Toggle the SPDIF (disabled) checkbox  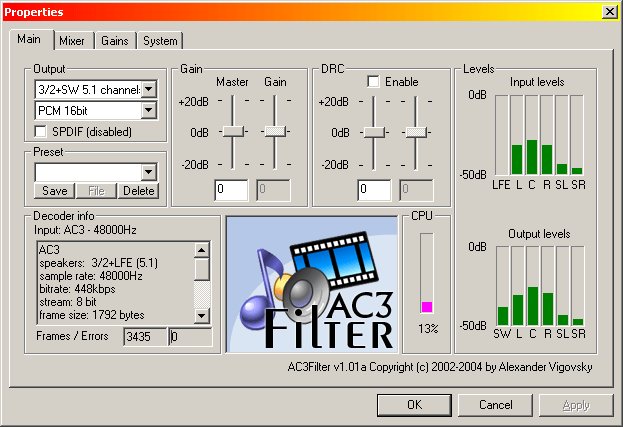coord(41,131)
